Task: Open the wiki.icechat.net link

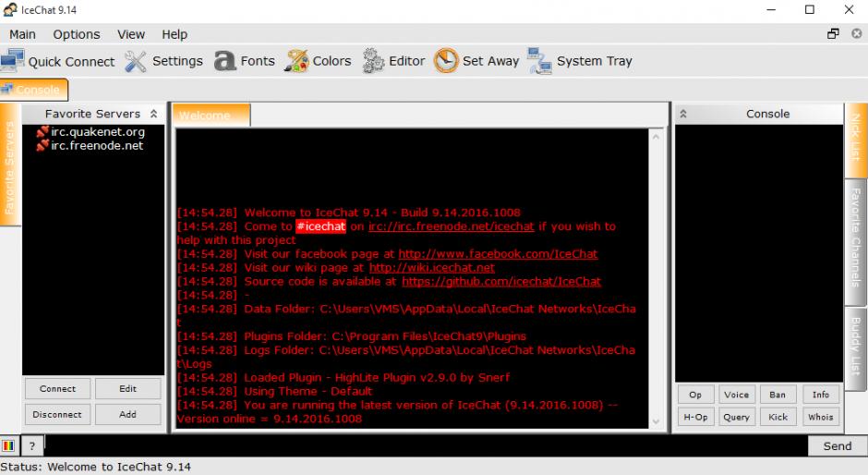Action: [x=432, y=268]
